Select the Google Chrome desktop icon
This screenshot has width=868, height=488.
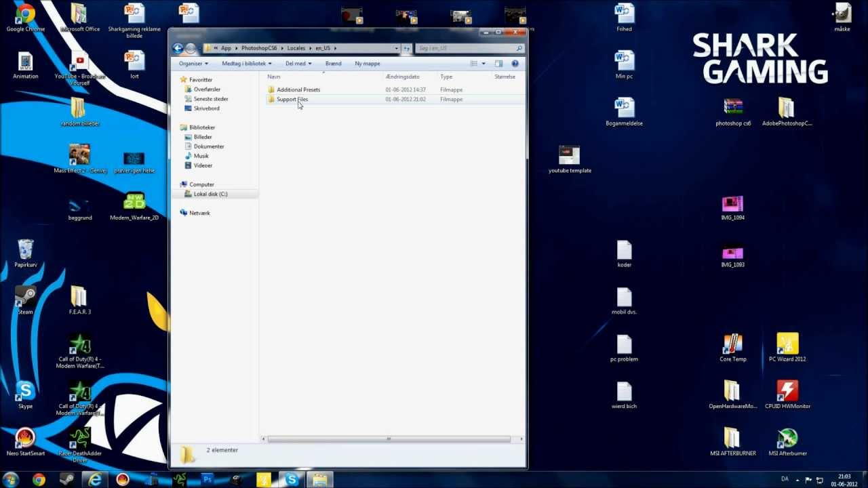(x=25, y=18)
